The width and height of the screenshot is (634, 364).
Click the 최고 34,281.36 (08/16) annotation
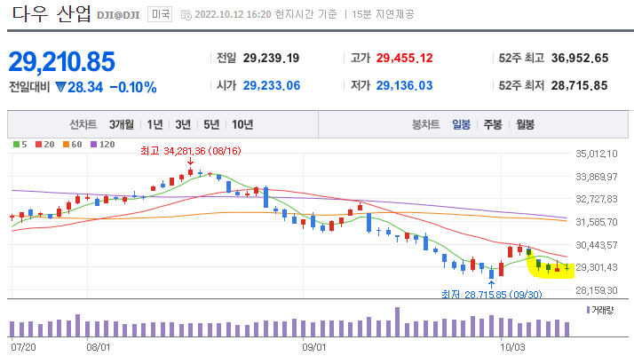[x=190, y=151]
